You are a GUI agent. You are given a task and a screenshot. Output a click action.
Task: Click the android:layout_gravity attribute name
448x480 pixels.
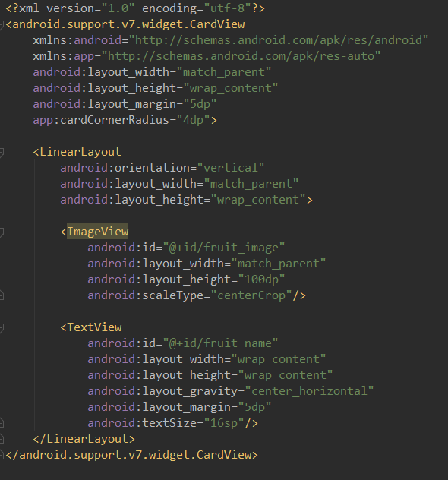162,391
